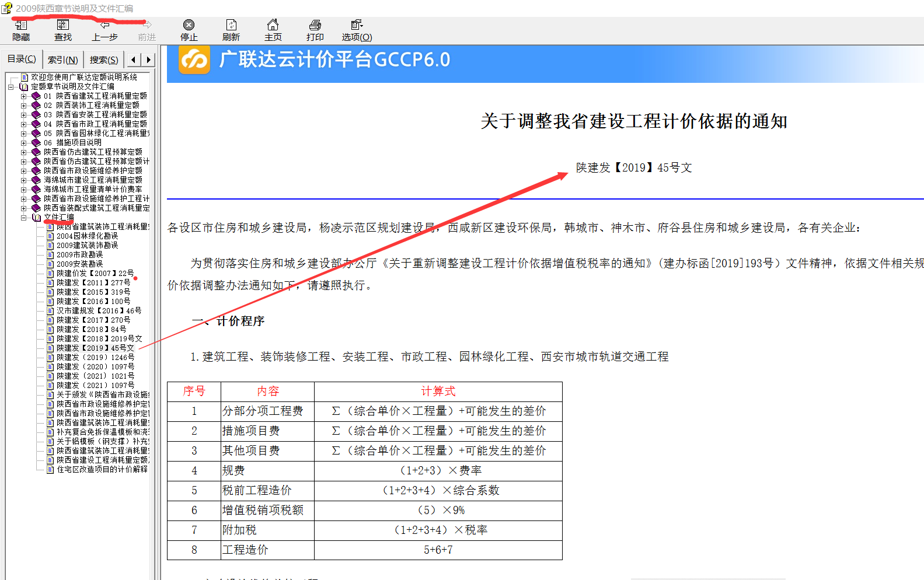Click open-book icon of 文件汇编
924x580 pixels.
point(36,217)
